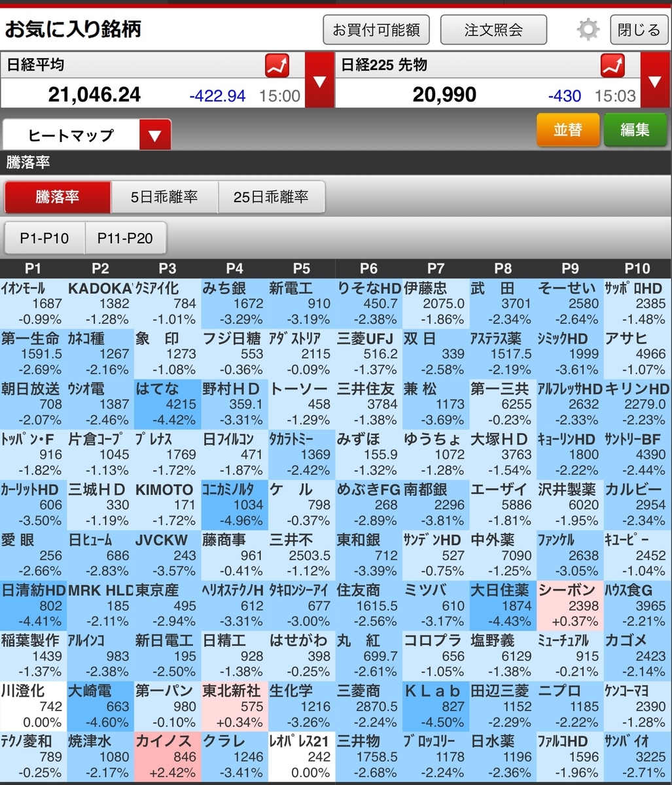This screenshot has height=785, width=672.
Task: Select the はてな 4215 cell
Action: pyautogui.click(x=168, y=404)
